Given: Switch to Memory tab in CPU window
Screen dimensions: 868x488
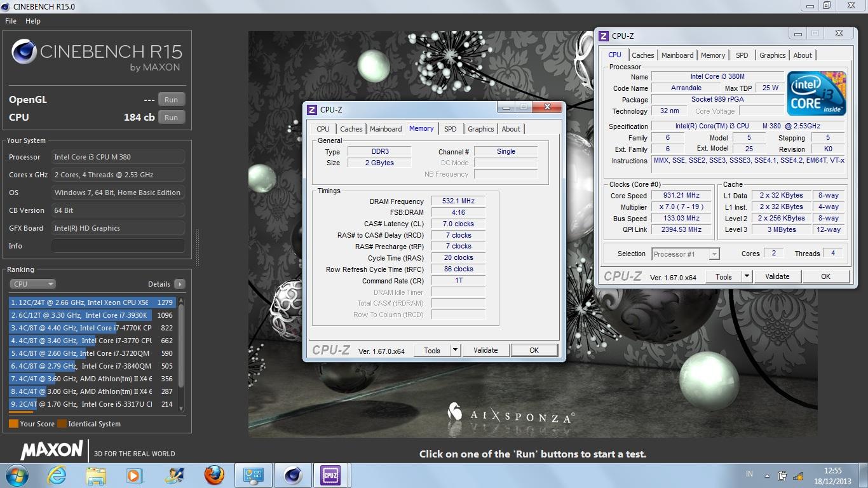Looking at the screenshot, I should pos(713,55).
